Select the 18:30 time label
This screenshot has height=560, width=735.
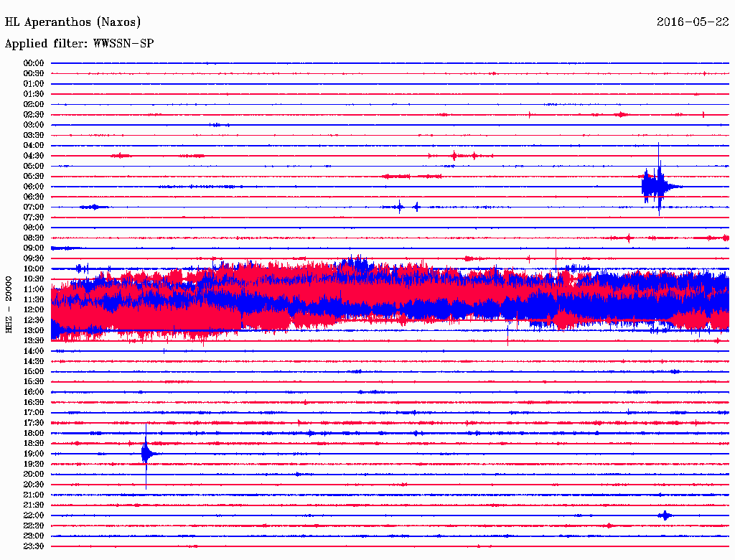click(34, 443)
